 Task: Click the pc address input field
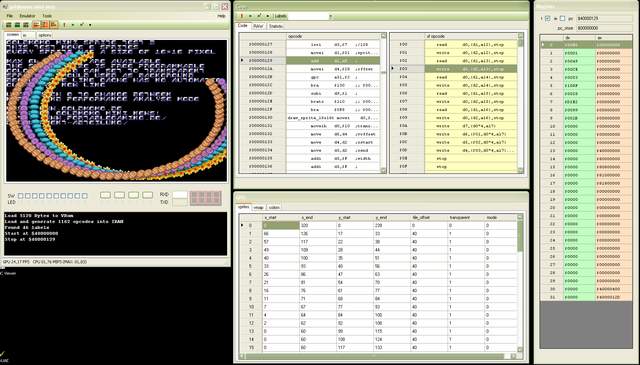603,18
